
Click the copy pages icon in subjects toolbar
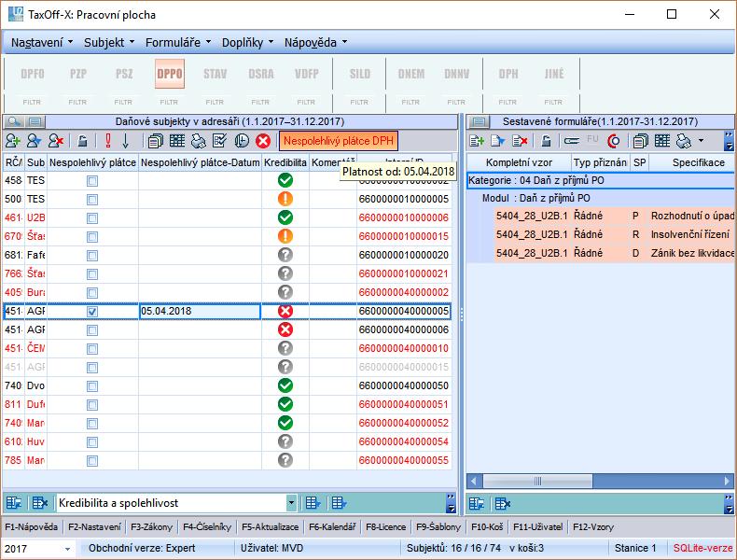tap(155, 141)
